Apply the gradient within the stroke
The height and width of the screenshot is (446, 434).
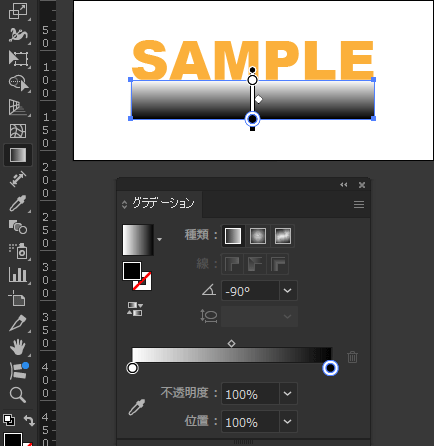[x=232, y=264]
